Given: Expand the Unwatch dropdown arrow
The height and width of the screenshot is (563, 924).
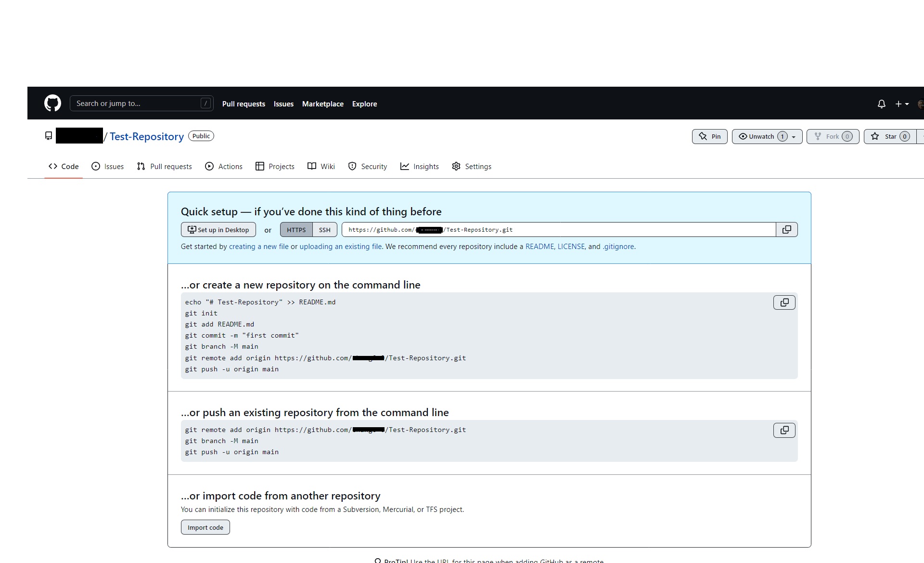Looking at the screenshot, I should tap(794, 137).
